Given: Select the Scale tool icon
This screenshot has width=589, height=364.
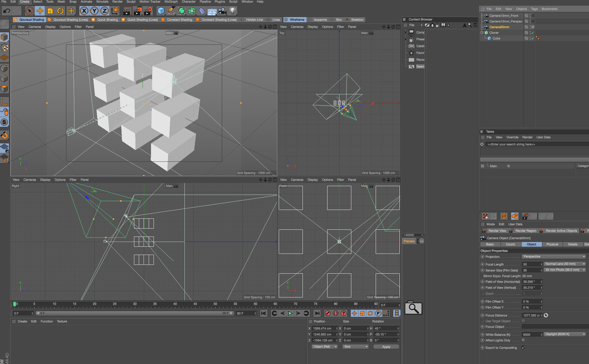Looking at the screenshot, I should (x=50, y=12).
